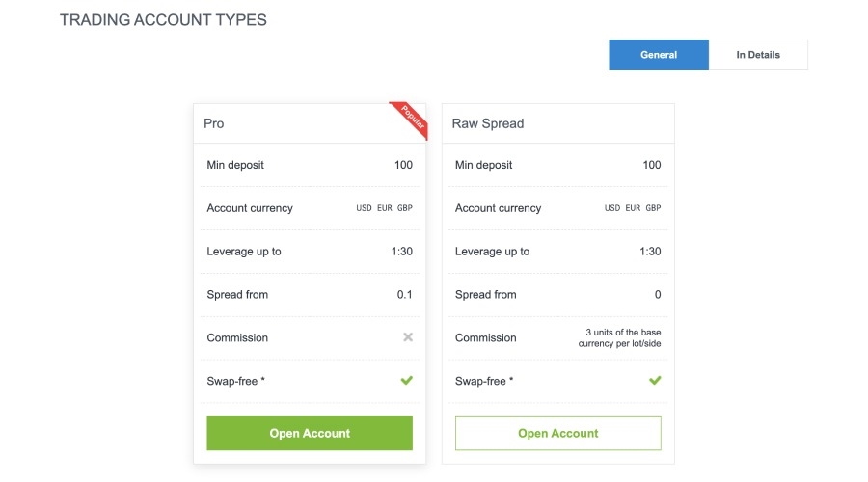Image resolution: width=868 pixels, height=482 pixels.
Task: Select GBP currency in Pro card
Action: point(405,208)
